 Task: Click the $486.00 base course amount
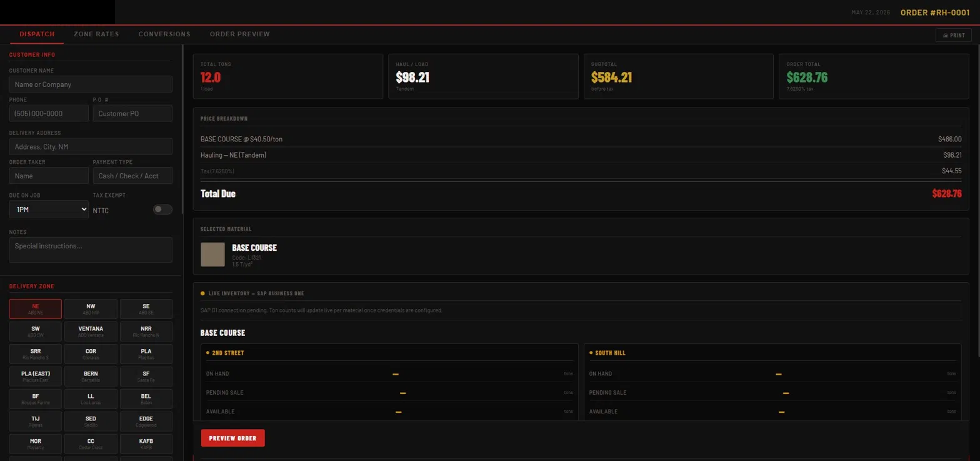[x=950, y=139]
